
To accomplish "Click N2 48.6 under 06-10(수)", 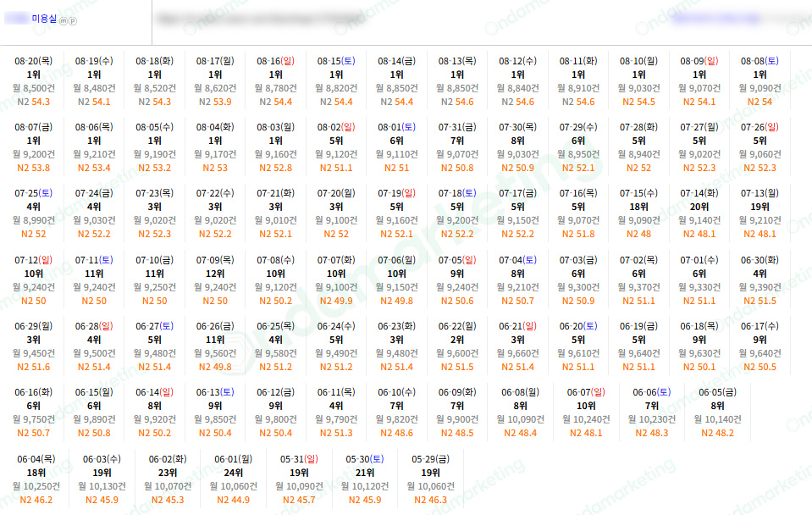I will point(397,433).
